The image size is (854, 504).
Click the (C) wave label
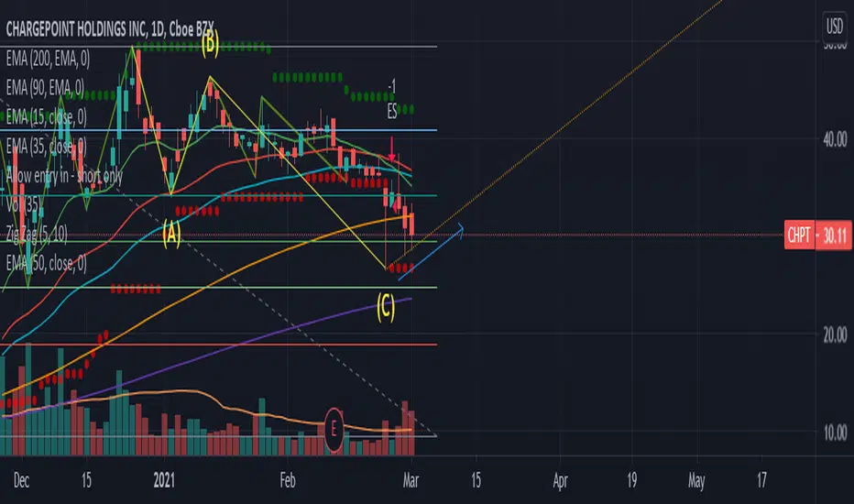tap(386, 307)
